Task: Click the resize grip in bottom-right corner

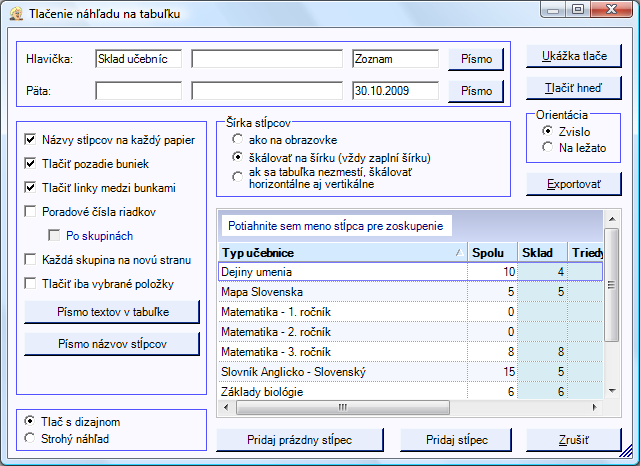Action: pyautogui.click(x=626, y=451)
